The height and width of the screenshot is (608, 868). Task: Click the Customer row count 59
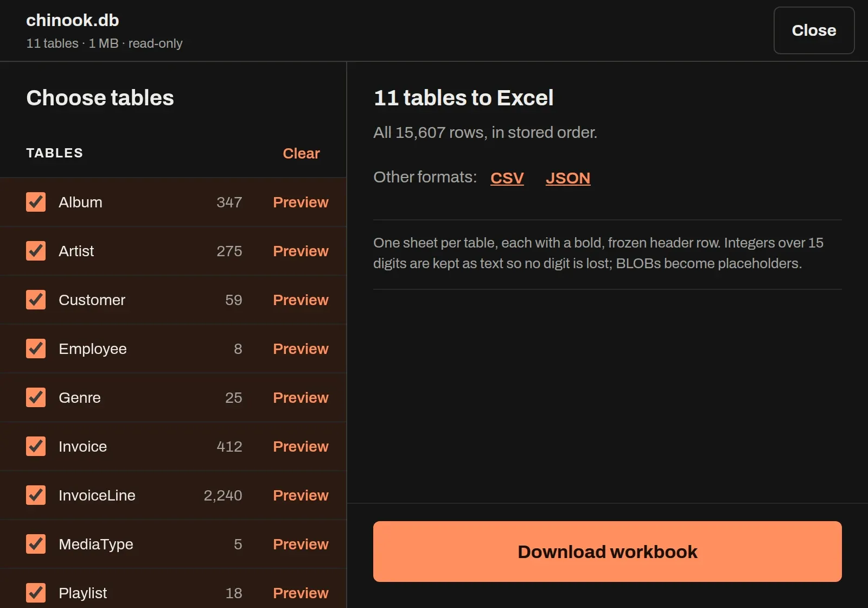coord(234,300)
